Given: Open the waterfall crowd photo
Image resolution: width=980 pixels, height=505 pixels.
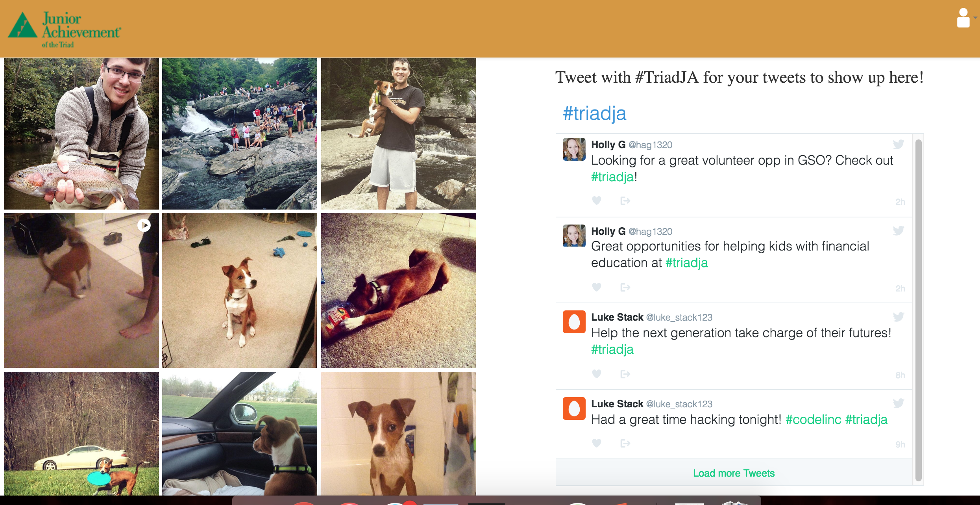Looking at the screenshot, I should click(240, 134).
